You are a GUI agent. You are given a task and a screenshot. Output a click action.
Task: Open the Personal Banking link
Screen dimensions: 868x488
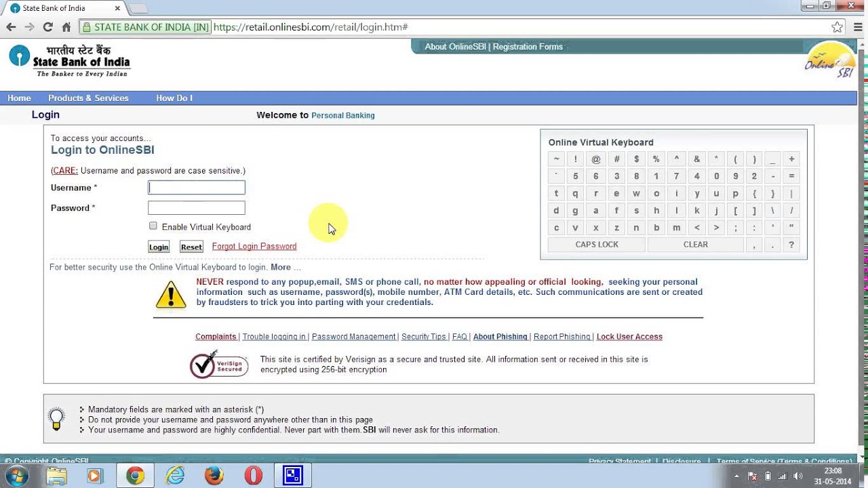(x=342, y=115)
